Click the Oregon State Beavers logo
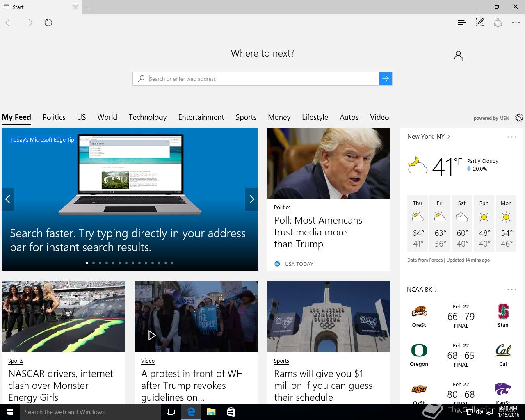Screen dimensions: 525x420 (x=419, y=312)
